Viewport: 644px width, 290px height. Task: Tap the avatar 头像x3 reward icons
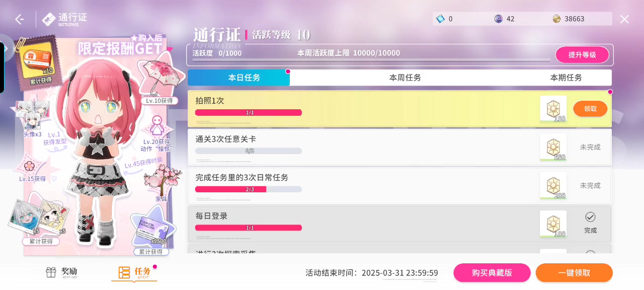coord(32,114)
